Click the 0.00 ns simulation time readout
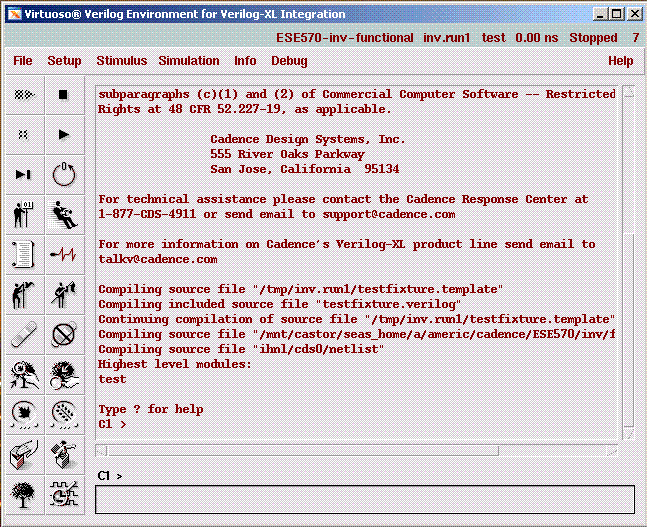Viewport: 647px width, 527px height. [x=536, y=38]
